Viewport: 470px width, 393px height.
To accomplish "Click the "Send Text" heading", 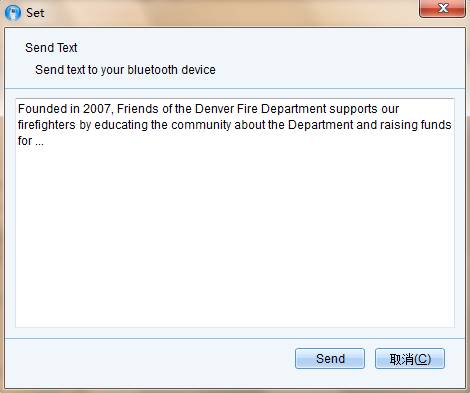I will 51,48.
